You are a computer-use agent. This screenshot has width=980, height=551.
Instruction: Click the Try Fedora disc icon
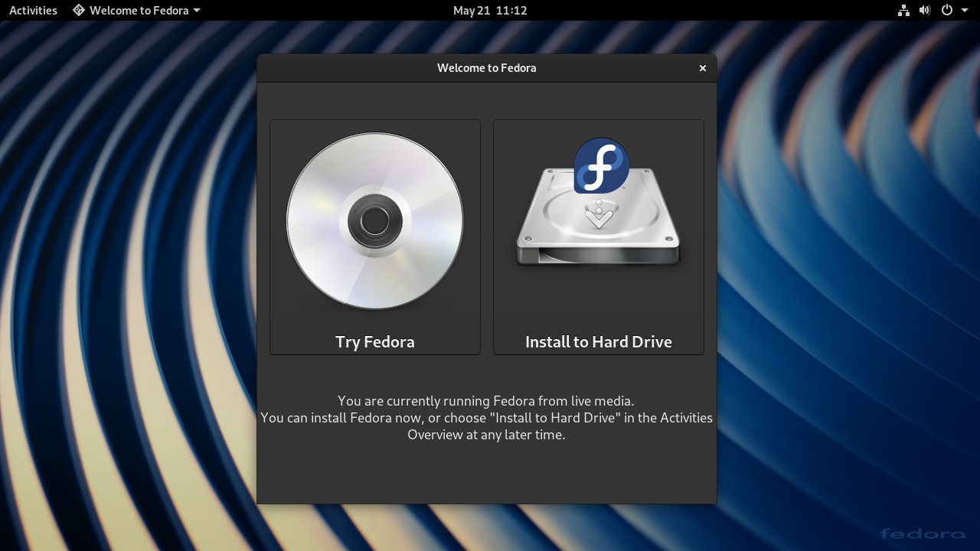[375, 221]
